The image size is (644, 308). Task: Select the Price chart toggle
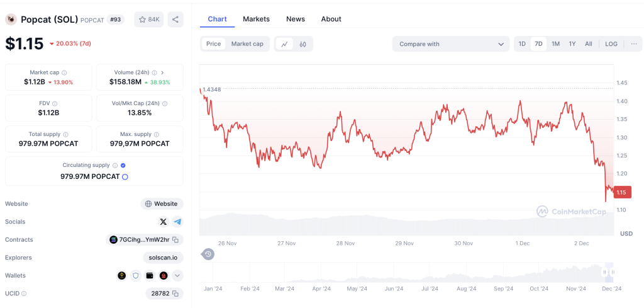214,44
